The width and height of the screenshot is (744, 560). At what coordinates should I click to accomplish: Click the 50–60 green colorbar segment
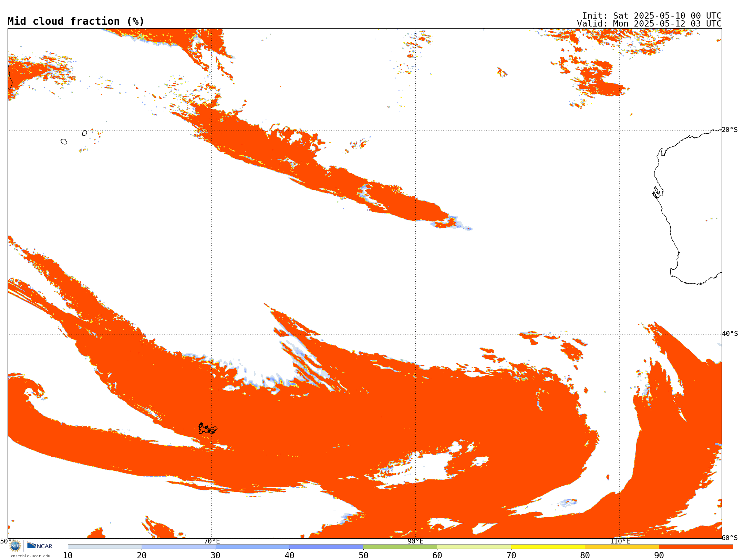(400, 547)
